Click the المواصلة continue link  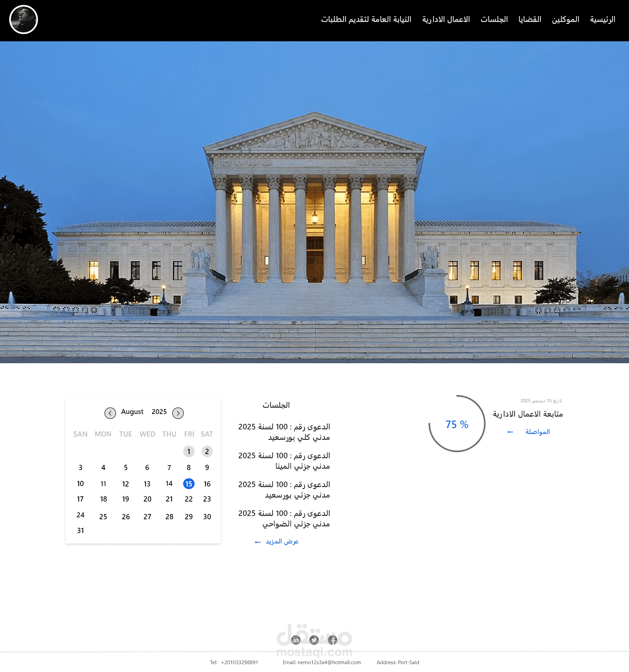pyautogui.click(x=537, y=432)
